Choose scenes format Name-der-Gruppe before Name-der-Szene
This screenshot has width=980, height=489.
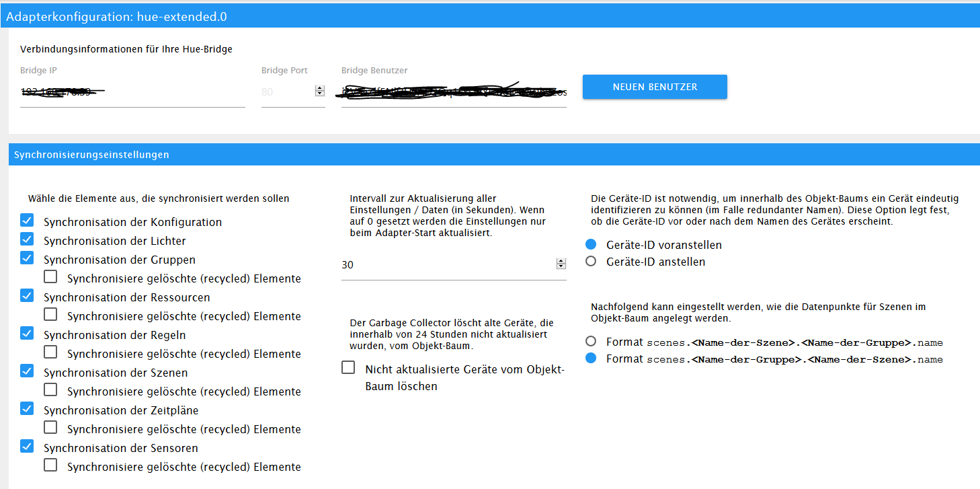pyautogui.click(x=591, y=359)
